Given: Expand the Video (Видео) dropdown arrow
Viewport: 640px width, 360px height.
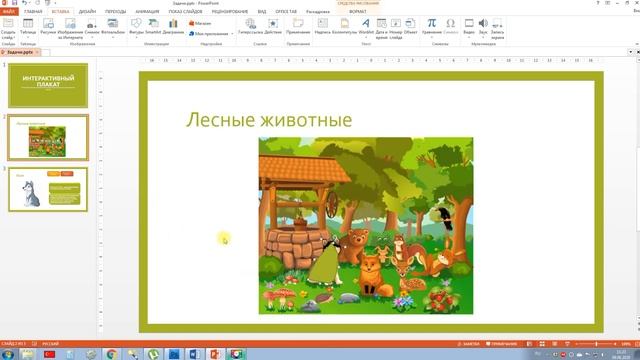Looking at the screenshot, I should pos(469,38).
